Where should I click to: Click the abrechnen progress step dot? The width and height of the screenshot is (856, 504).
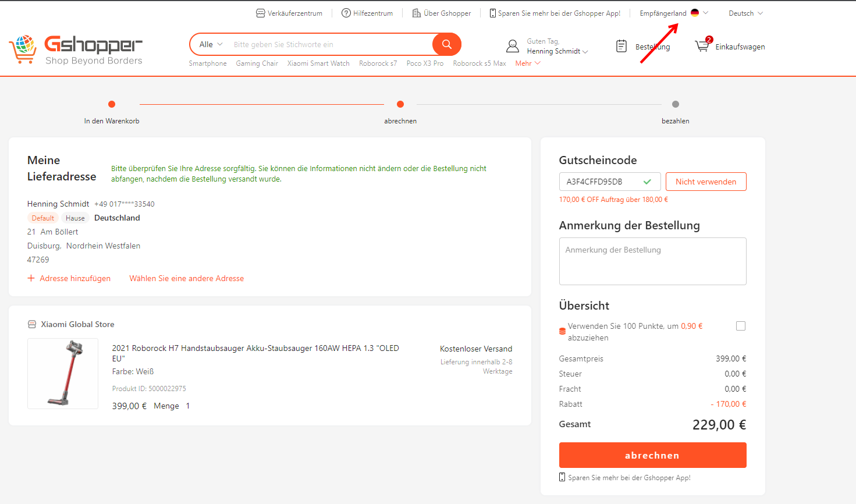point(400,104)
